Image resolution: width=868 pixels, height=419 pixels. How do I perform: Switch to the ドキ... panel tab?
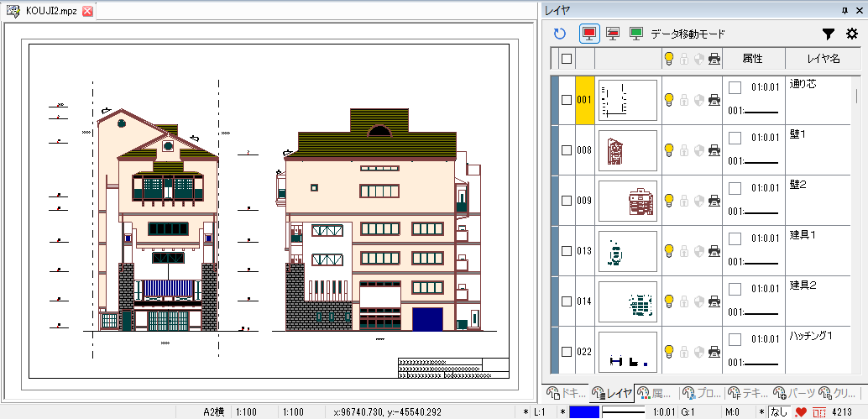click(566, 394)
